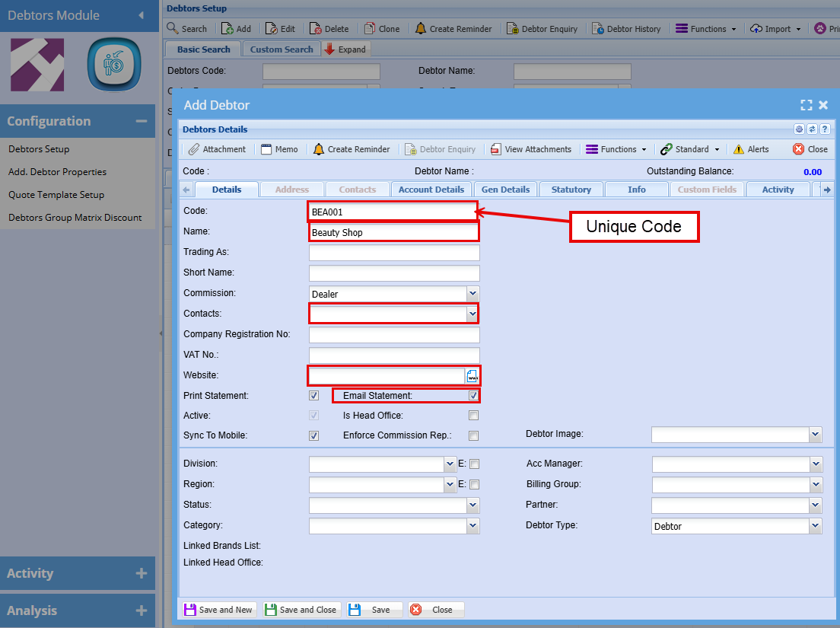Click Create Reminder bell in Debtors Details
840x628 pixels.
(x=319, y=149)
